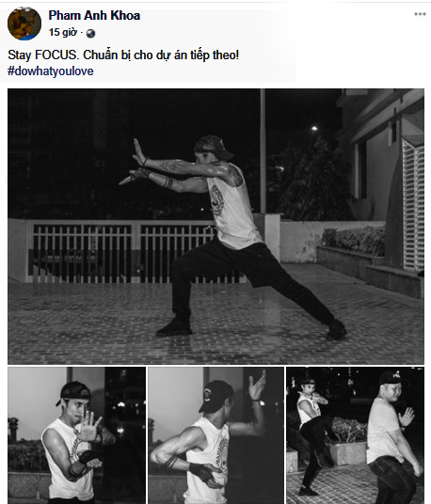Click the public globe privacy icon
The width and height of the screenshot is (431, 504).
pyautogui.click(x=90, y=34)
